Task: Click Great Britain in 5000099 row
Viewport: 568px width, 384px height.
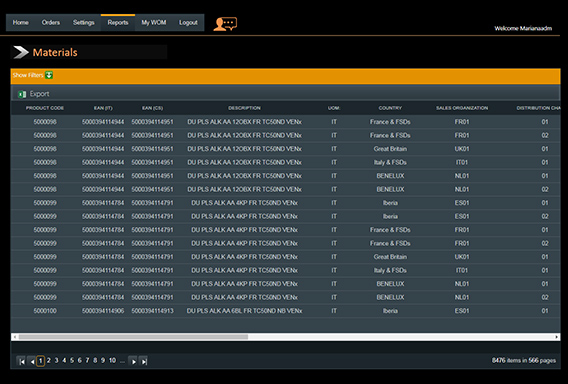Action: [390, 257]
